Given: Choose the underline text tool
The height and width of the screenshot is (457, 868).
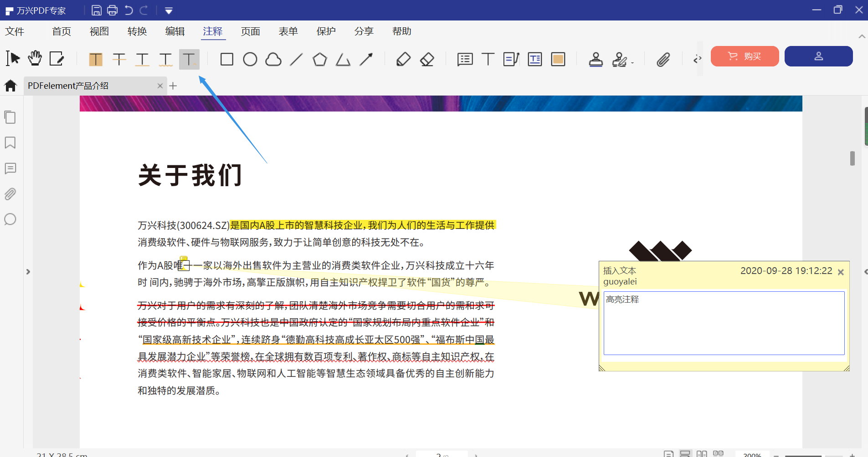Looking at the screenshot, I should (143, 59).
